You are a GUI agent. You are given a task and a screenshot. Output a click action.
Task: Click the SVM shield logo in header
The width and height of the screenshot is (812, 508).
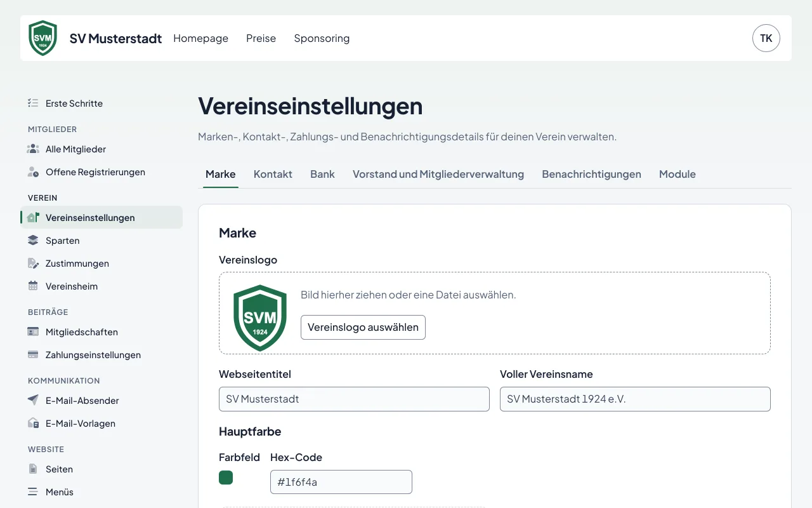pyautogui.click(x=43, y=38)
